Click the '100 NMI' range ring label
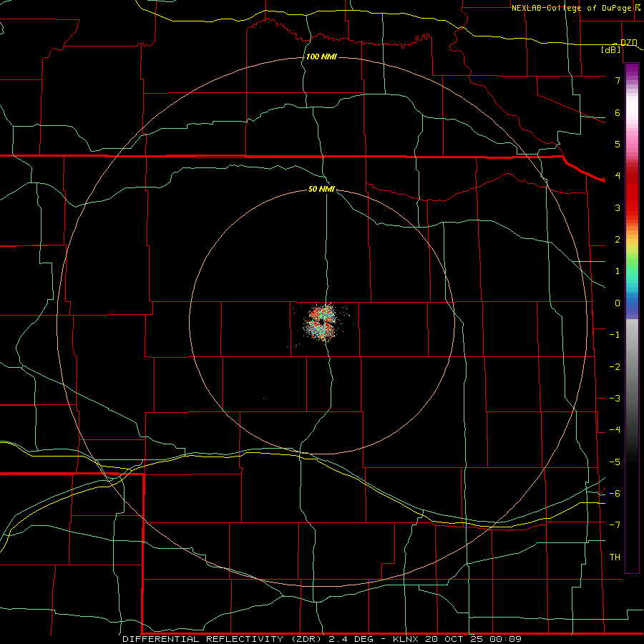 coord(321,57)
